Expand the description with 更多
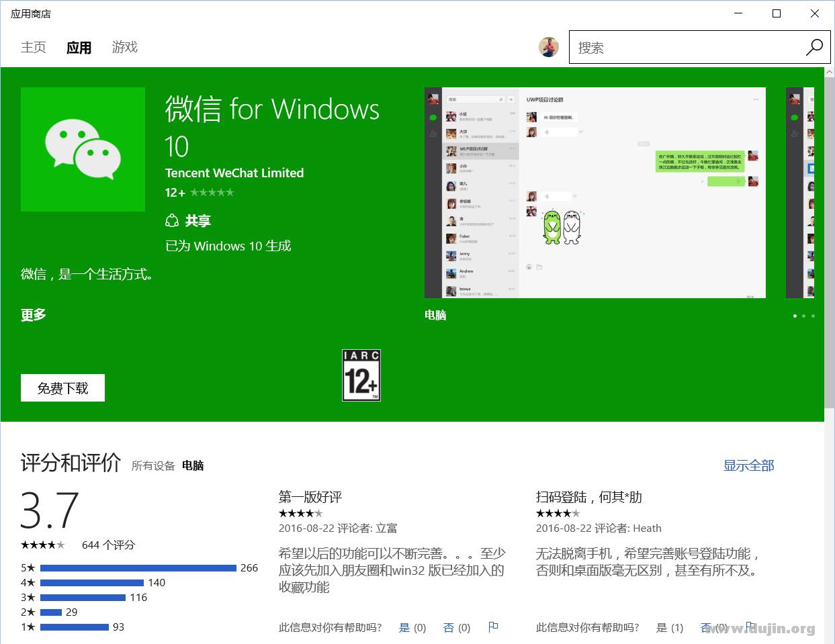835x644 pixels. [x=34, y=315]
